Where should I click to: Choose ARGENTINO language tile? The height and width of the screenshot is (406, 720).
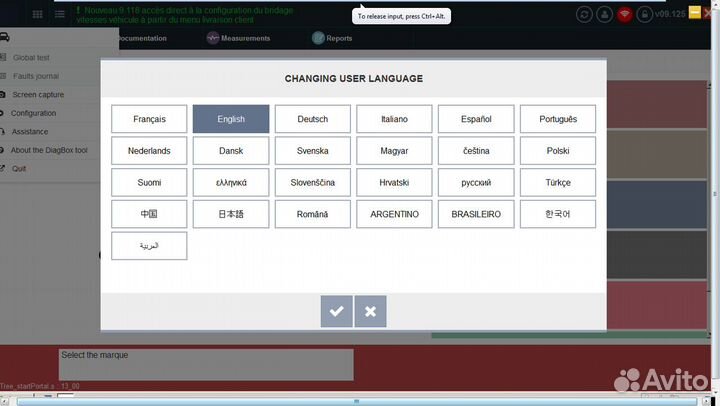394,214
